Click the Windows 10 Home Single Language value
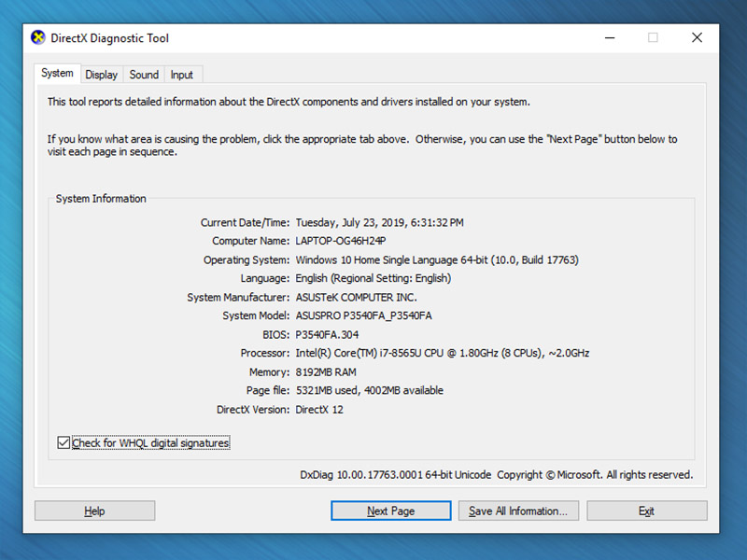The height and width of the screenshot is (560, 747). [437, 260]
